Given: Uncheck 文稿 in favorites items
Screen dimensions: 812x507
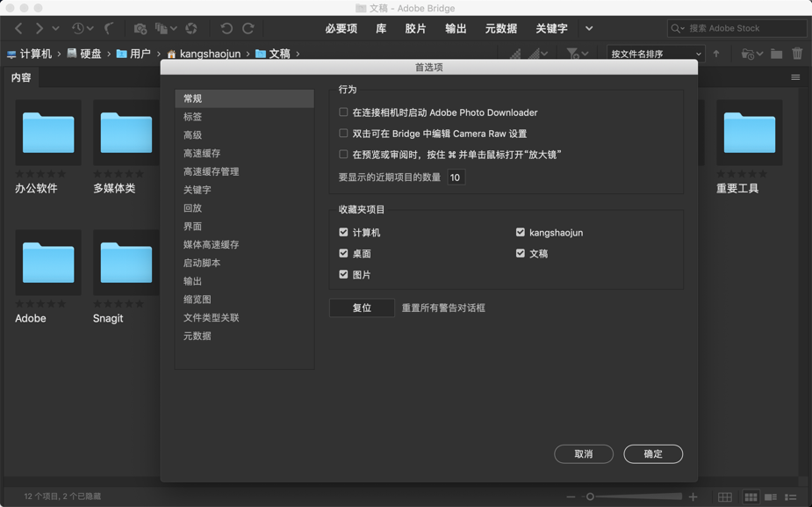Looking at the screenshot, I should pyautogui.click(x=521, y=253).
